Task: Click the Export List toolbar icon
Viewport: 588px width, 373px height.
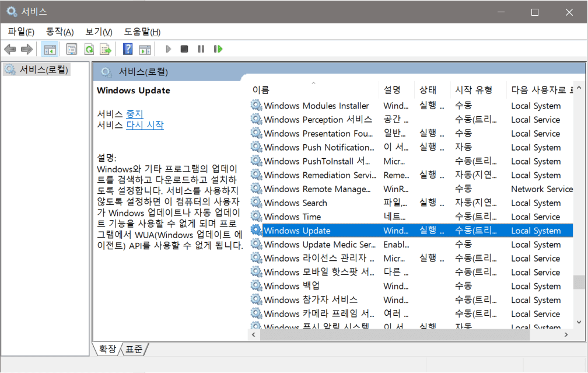Action: point(106,49)
